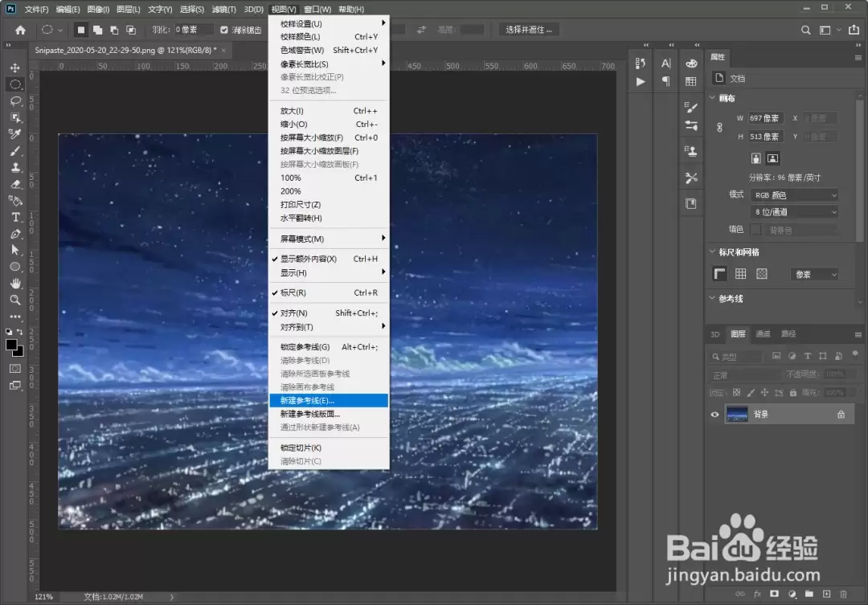Select the Eyedropper tool
Image resolution: width=868 pixels, height=605 pixels.
[15, 134]
